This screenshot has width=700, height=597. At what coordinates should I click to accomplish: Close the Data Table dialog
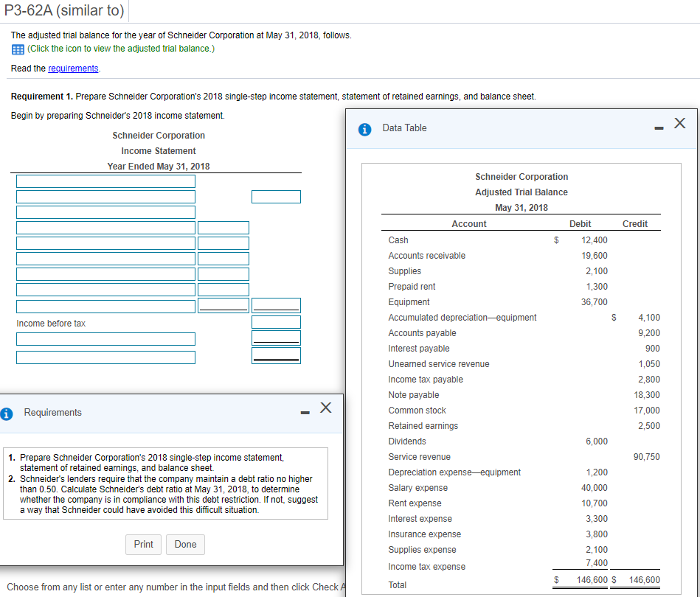[680, 123]
